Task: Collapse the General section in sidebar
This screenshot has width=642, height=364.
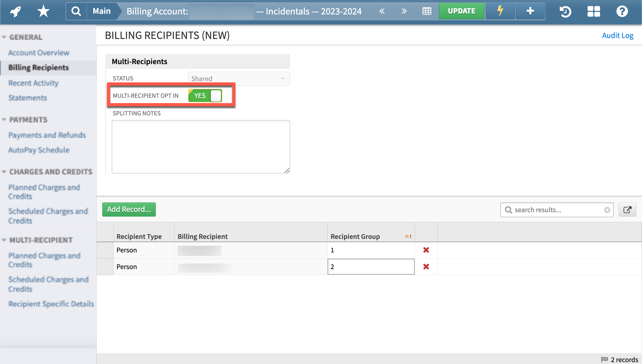Action: pos(4,36)
